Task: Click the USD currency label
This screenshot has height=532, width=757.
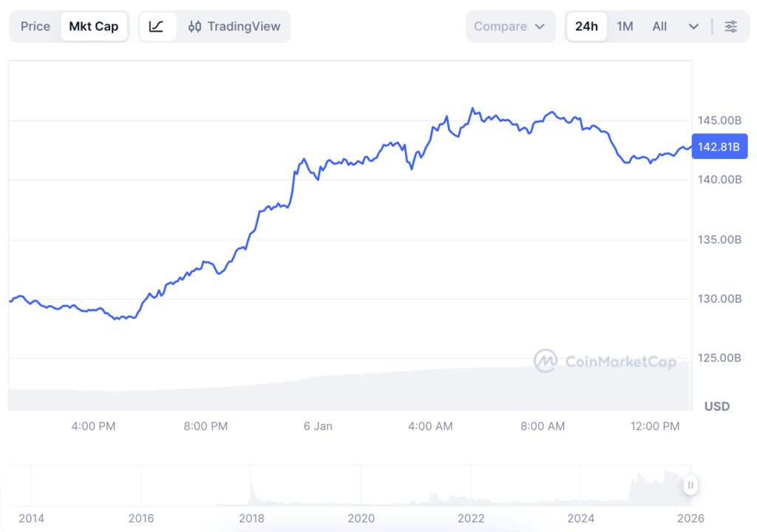Action: (716, 406)
